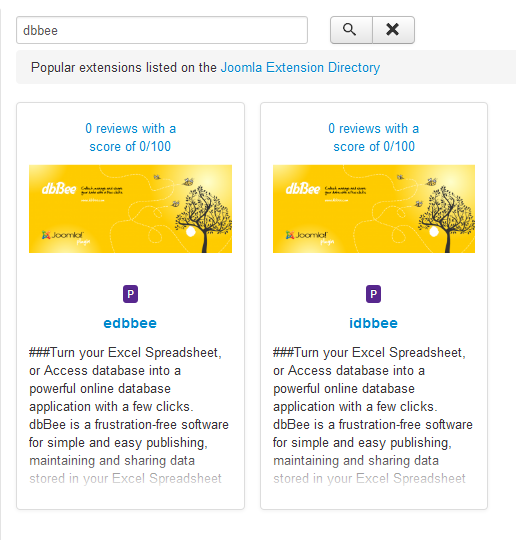Click the dbBee banner image for idbbee

pyautogui.click(x=374, y=209)
